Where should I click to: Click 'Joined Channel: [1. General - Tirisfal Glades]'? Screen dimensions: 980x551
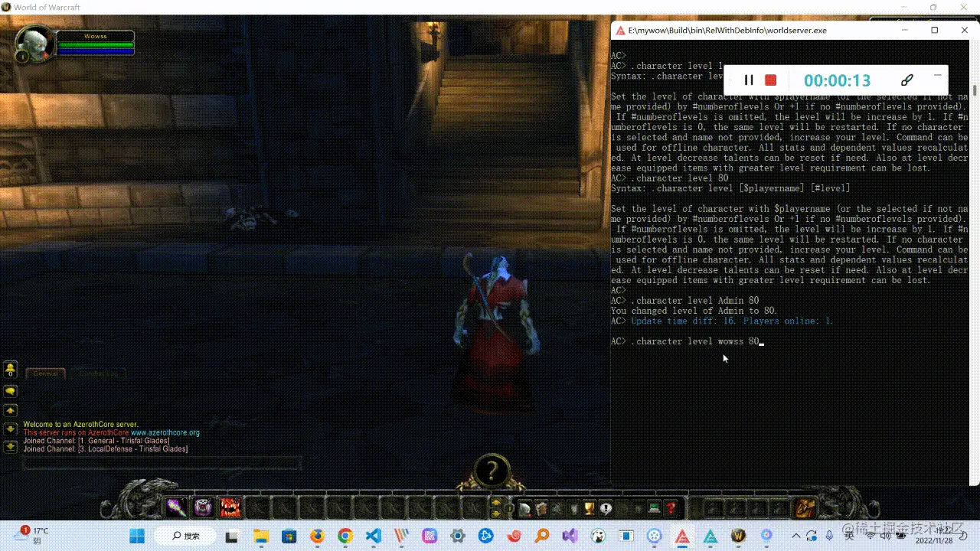(x=96, y=441)
